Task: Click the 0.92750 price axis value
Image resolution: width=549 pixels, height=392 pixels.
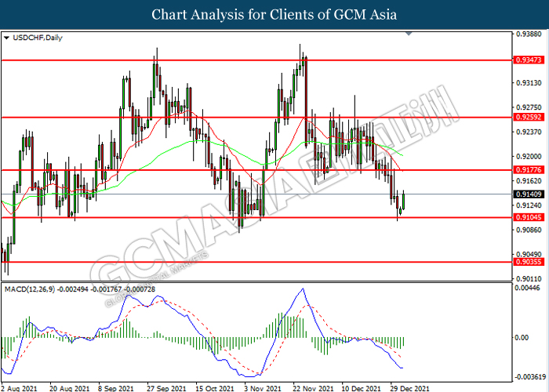Action: [x=529, y=107]
